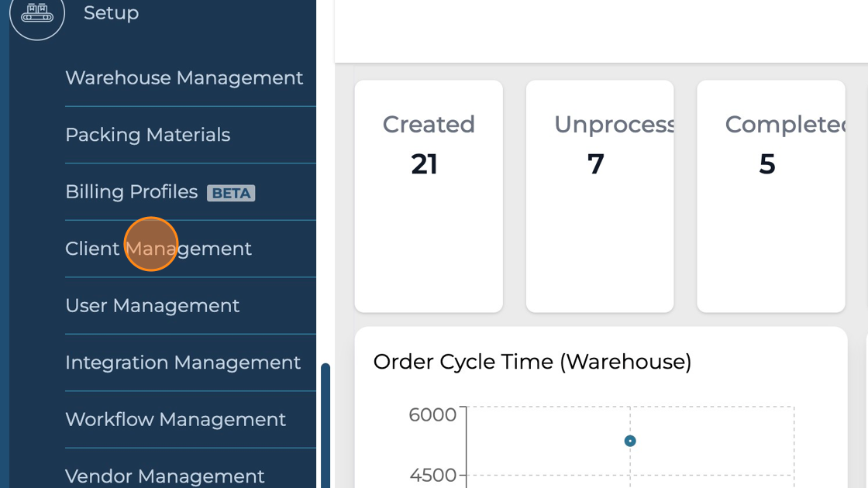The width and height of the screenshot is (868, 488).
Task: Open User Management
Action: coord(152,306)
